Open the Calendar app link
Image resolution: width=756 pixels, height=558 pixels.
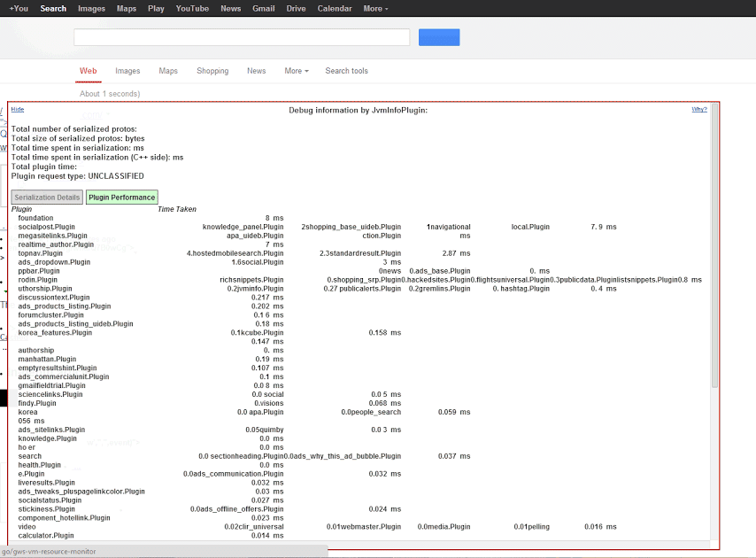coord(335,8)
